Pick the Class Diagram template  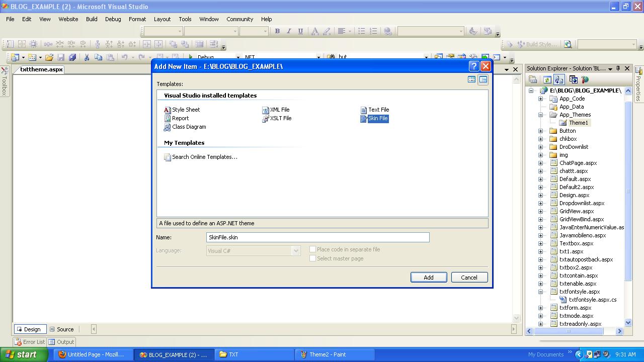coord(188,127)
